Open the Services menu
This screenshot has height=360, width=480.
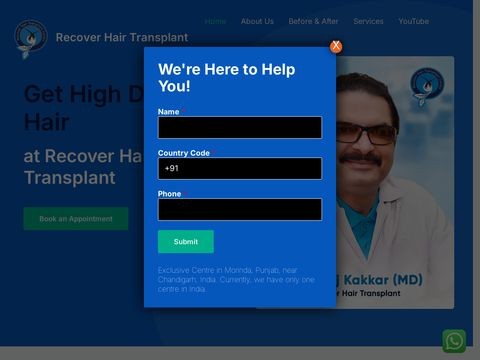(x=368, y=21)
